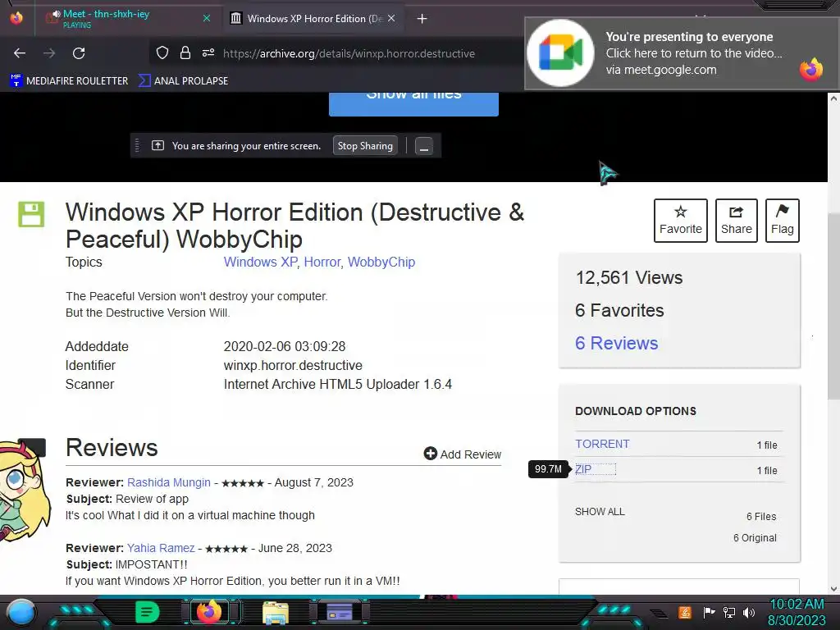Click the 6 Favorites text
The height and width of the screenshot is (630, 840).
point(619,310)
